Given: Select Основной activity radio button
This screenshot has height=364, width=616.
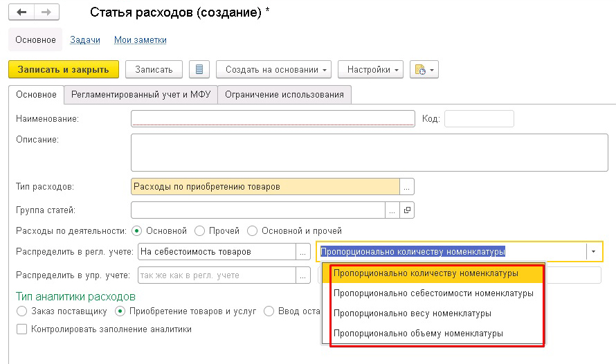Looking at the screenshot, I should tap(137, 231).
